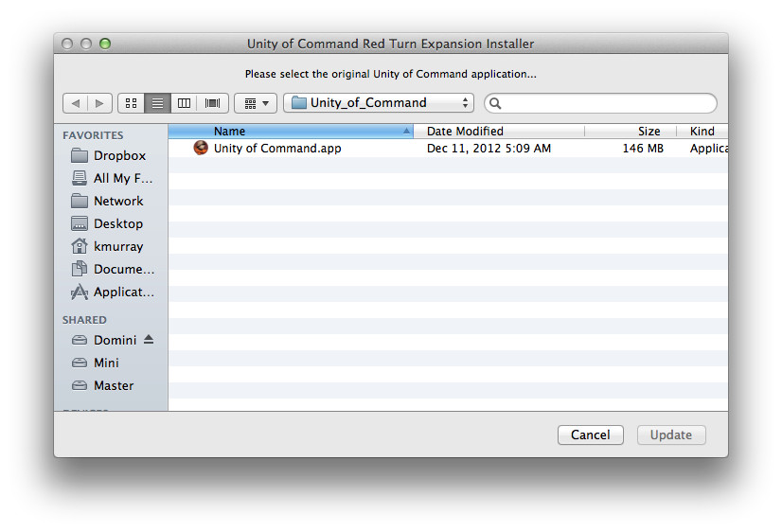Click the Dec 11, 2012 5:09 AM date

[489, 148]
